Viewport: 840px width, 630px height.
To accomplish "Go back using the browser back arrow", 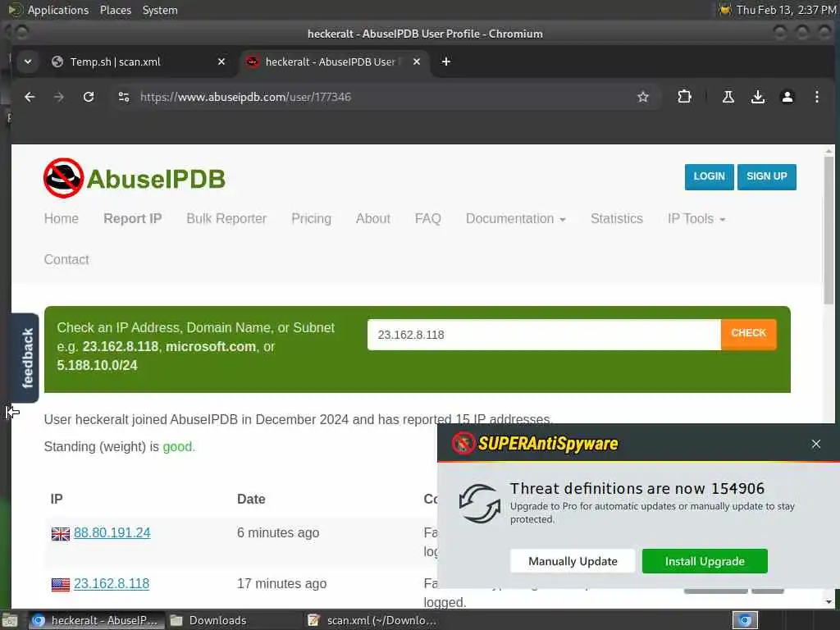I will 30,97.
